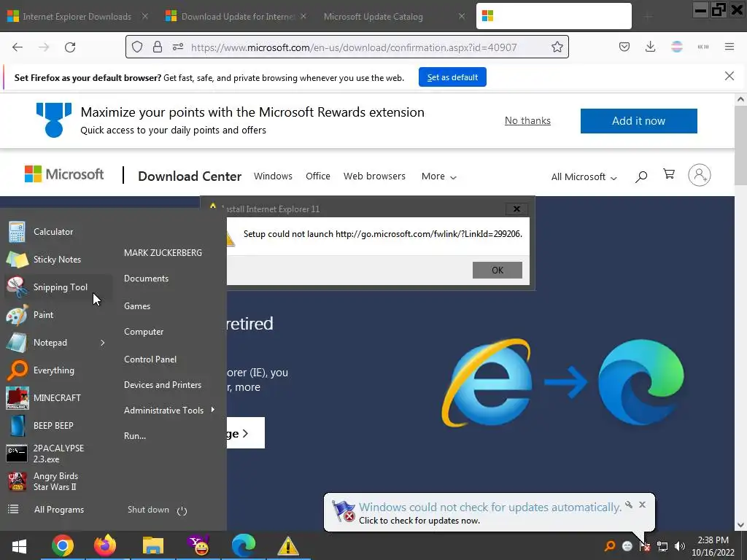Launch the Everything search app
The image size is (747, 560).
(x=54, y=370)
